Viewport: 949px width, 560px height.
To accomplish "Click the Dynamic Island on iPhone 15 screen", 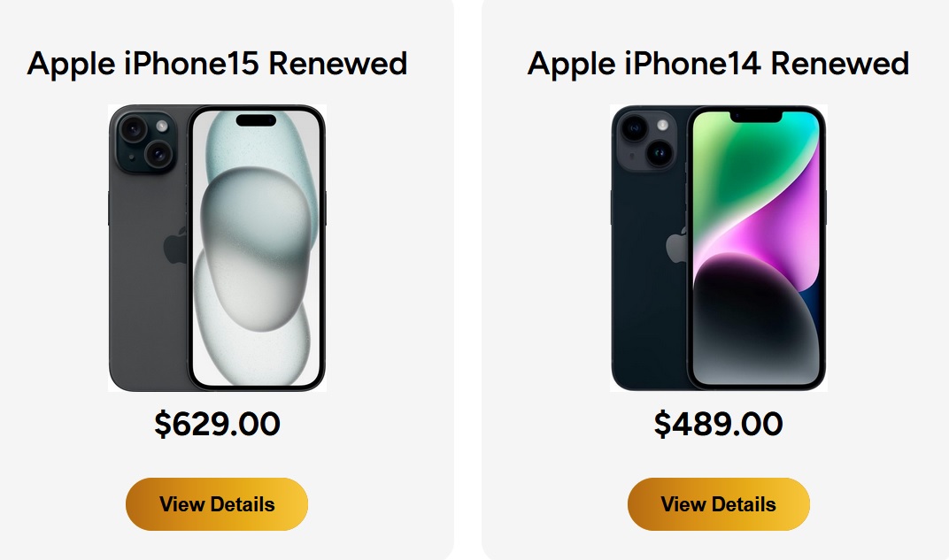I will (x=256, y=119).
